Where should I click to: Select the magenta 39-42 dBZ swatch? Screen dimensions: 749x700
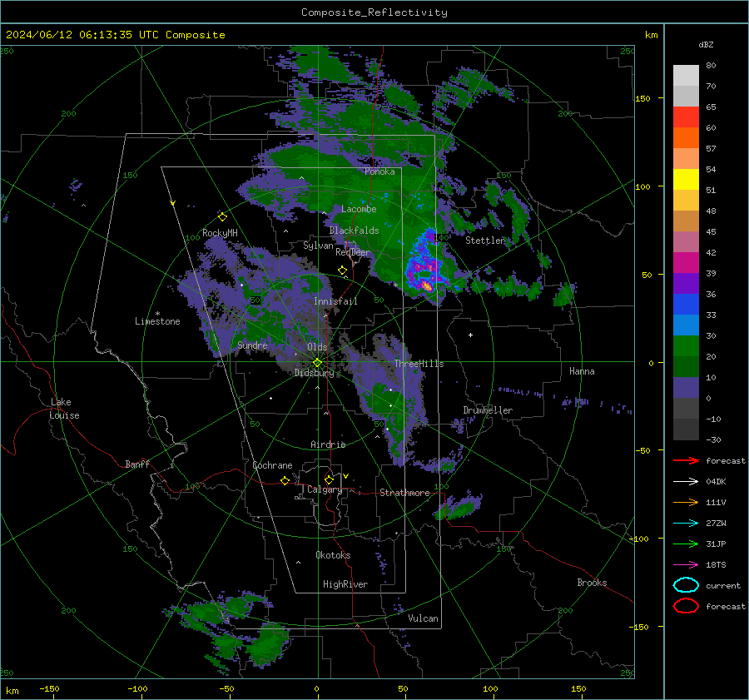pyautogui.click(x=686, y=262)
